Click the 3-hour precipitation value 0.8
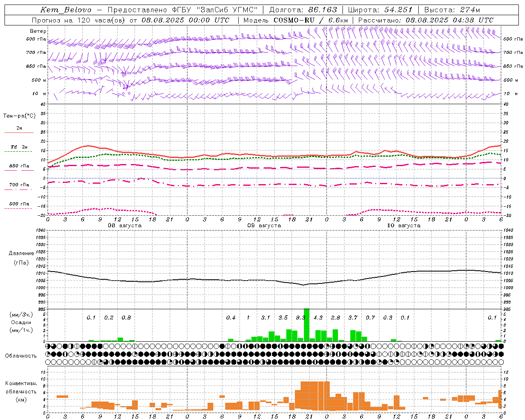 point(126,317)
